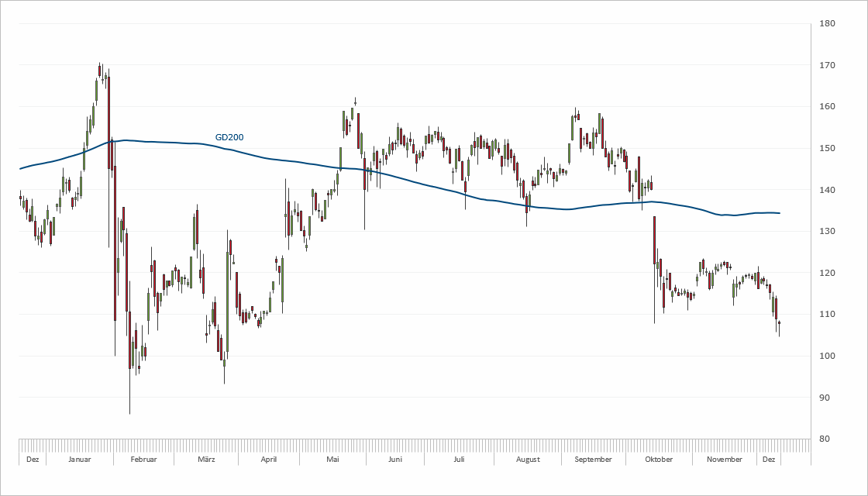The image size is (868, 496).
Task: Click the GD200 label to toggle visibility
Action: [229, 136]
